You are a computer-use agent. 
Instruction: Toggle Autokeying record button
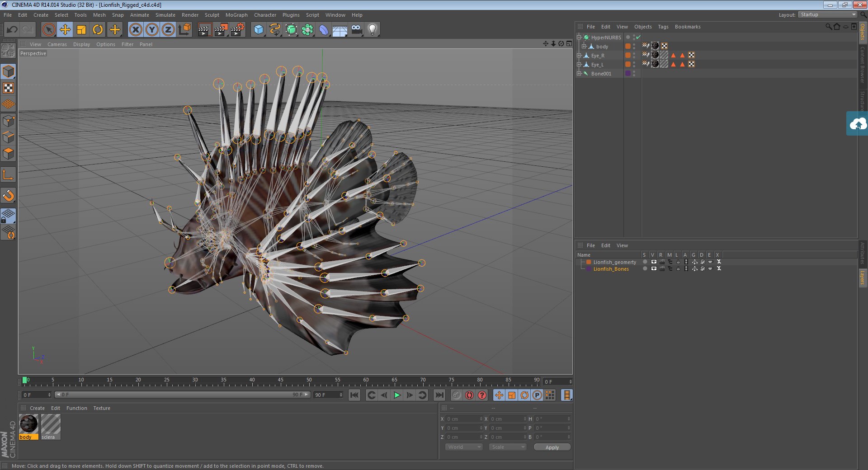click(x=469, y=395)
